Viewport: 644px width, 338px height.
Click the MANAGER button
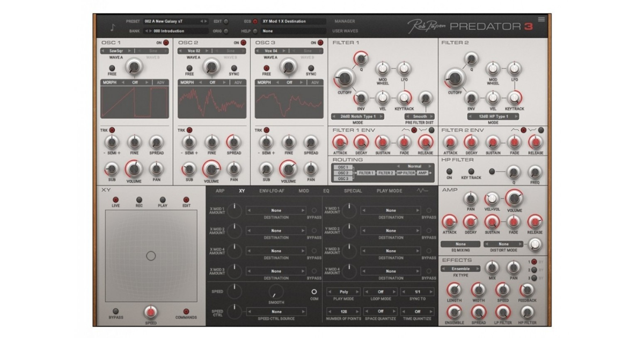pyautogui.click(x=345, y=21)
